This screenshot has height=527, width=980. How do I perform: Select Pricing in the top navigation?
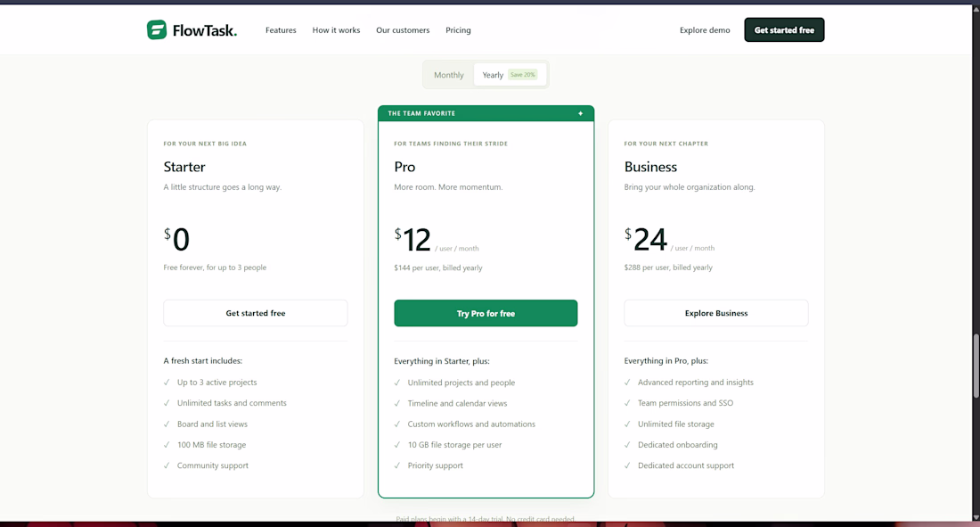458,30
